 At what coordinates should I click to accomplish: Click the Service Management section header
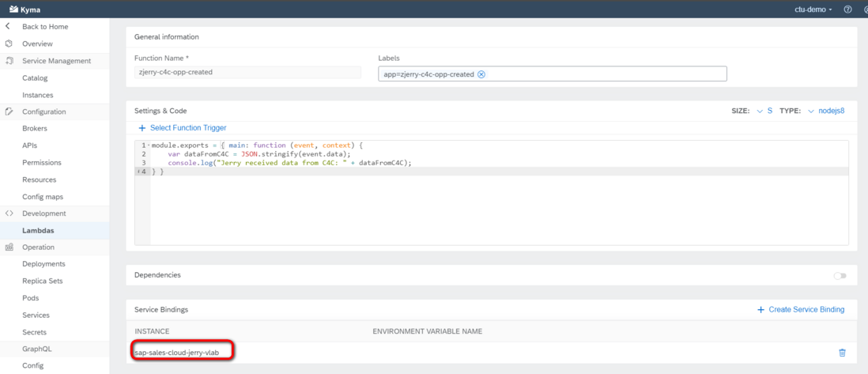click(x=55, y=61)
